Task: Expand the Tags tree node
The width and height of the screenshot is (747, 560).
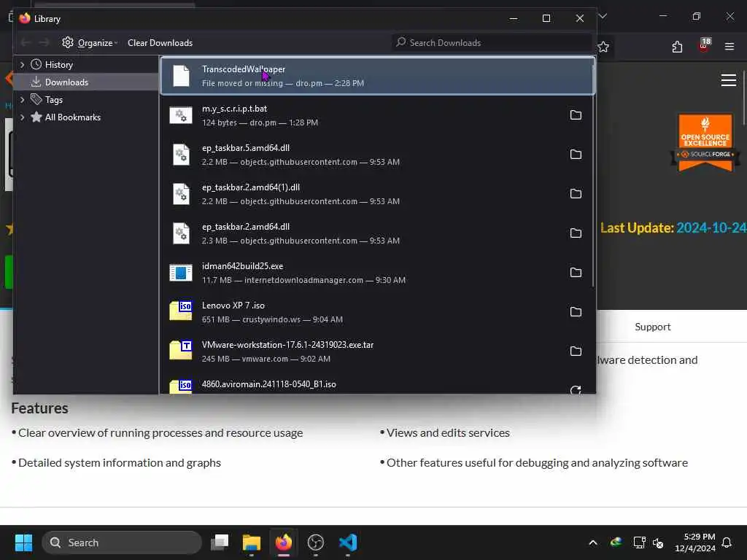Action: (x=23, y=100)
